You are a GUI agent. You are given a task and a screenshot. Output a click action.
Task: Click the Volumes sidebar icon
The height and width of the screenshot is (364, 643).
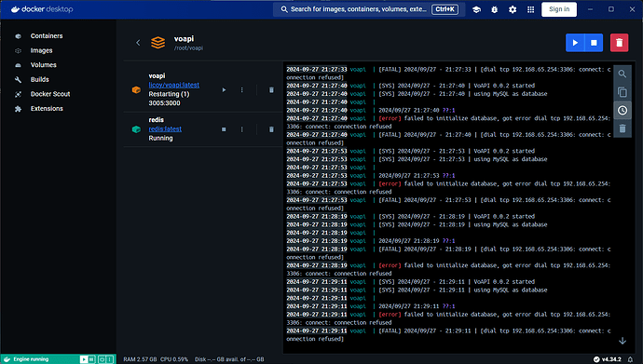tap(18, 65)
